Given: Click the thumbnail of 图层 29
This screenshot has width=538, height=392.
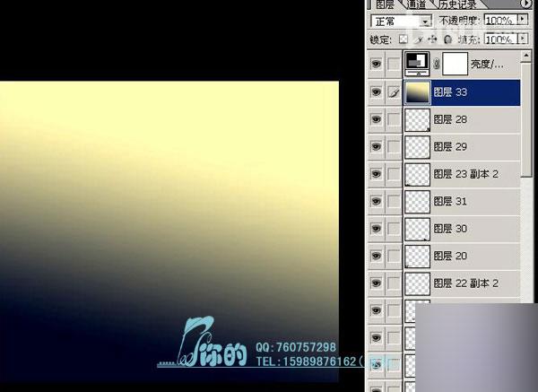Looking at the screenshot, I should [417, 147].
